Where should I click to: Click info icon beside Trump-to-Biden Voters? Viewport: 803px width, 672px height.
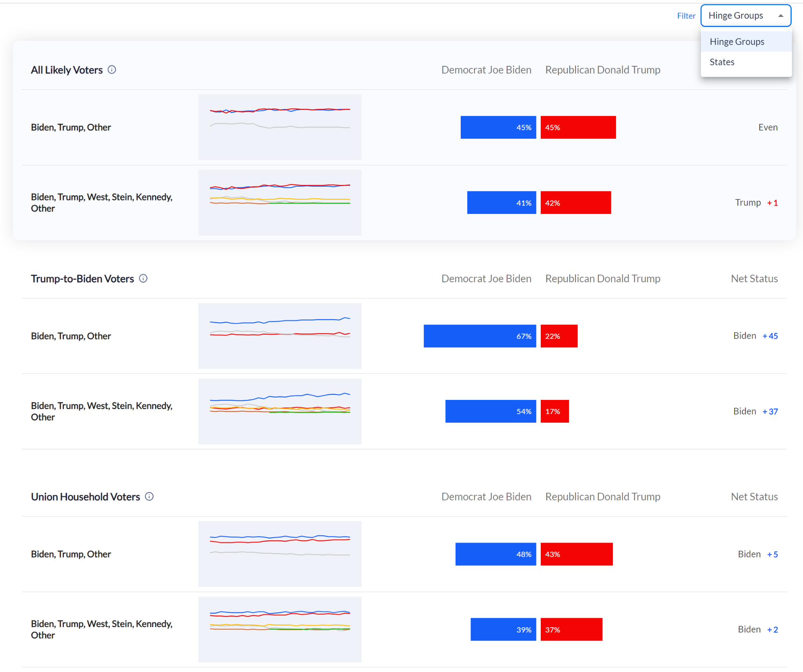point(144,278)
